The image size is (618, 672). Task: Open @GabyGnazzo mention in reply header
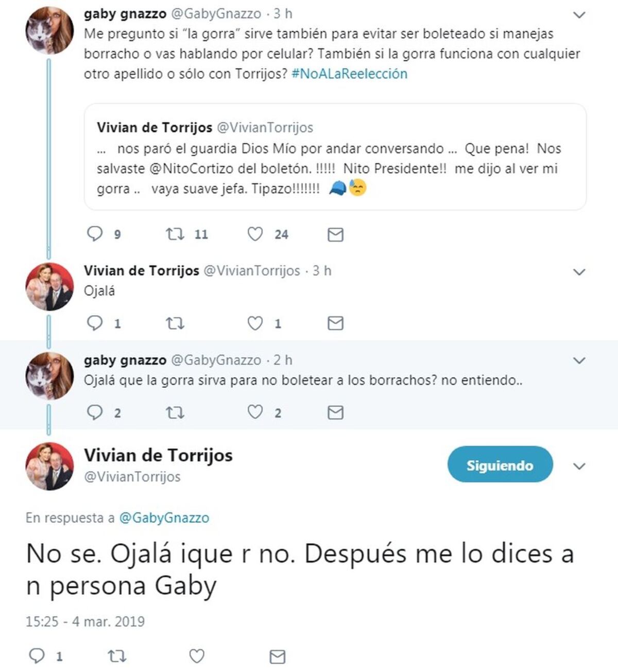[164, 518]
